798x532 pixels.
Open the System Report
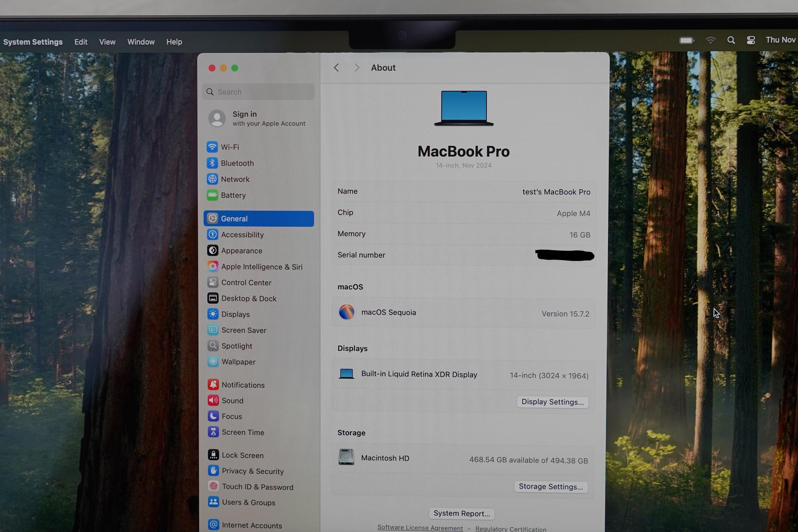(462, 513)
